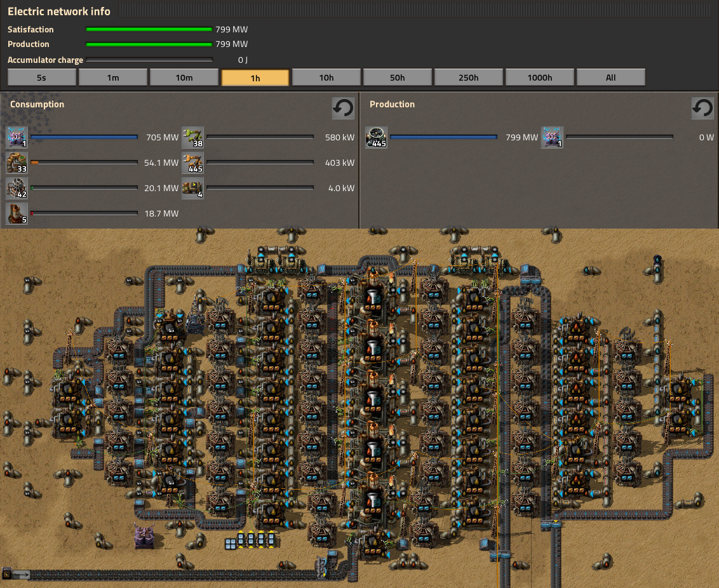Click the steam turbine icon labeled 445
This screenshot has width=719, height=588.
376,137
